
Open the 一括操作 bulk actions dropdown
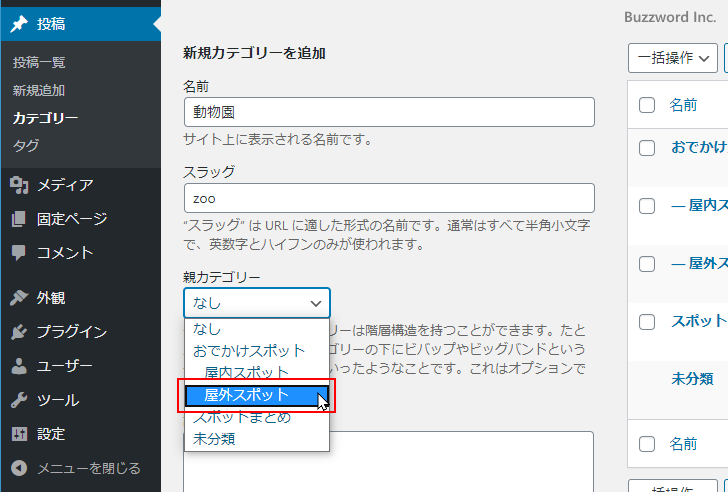pos(673,59)
